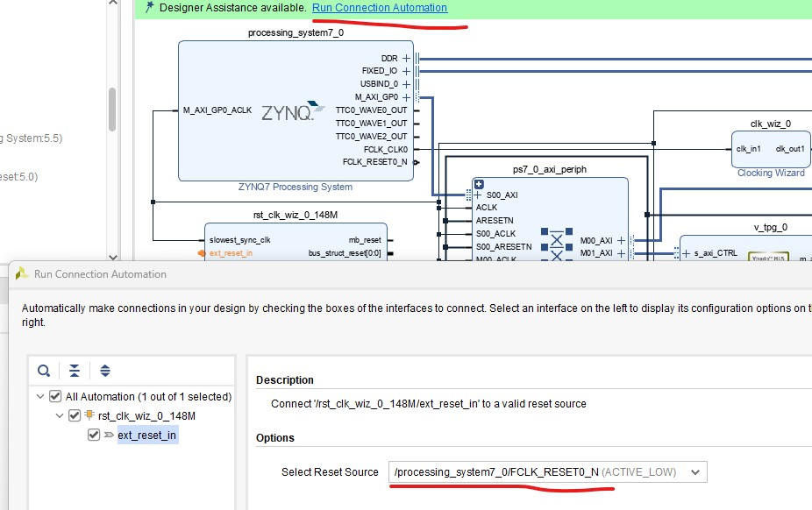The image size is (812, 510).
Task: Collapse the All Automation tree node
Action: pos(39,397)
